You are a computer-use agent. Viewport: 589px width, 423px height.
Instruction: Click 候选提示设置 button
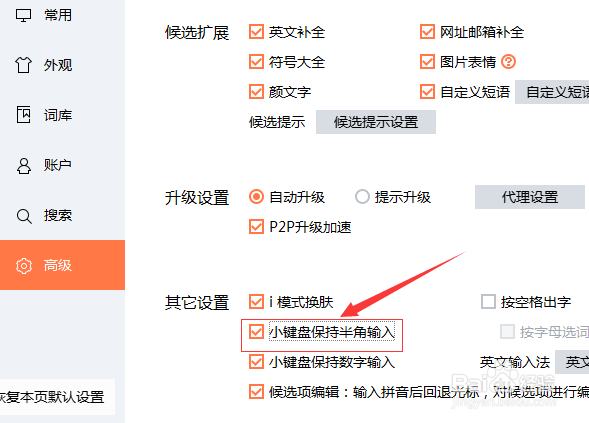pos(376,122)
